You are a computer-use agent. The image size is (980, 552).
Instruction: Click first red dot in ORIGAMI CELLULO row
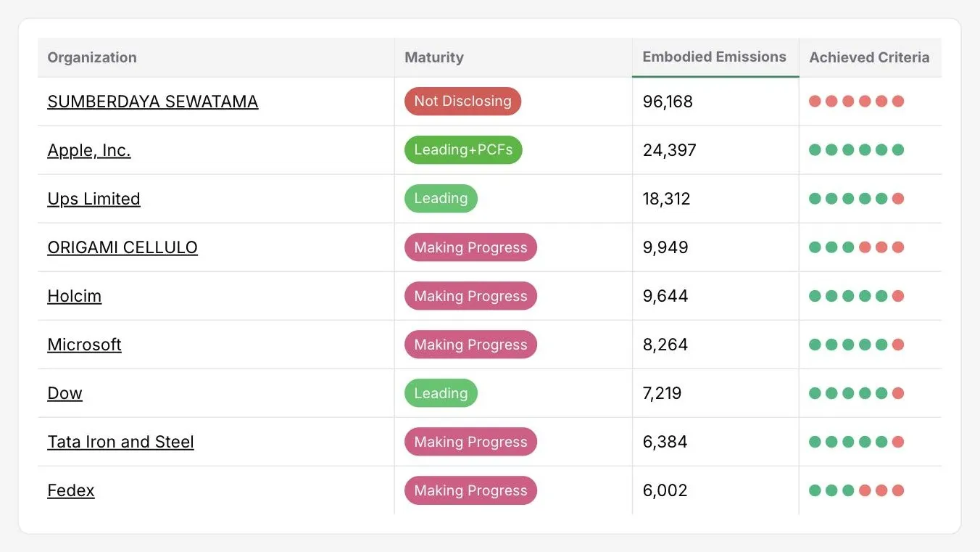(x=865, y=247)
